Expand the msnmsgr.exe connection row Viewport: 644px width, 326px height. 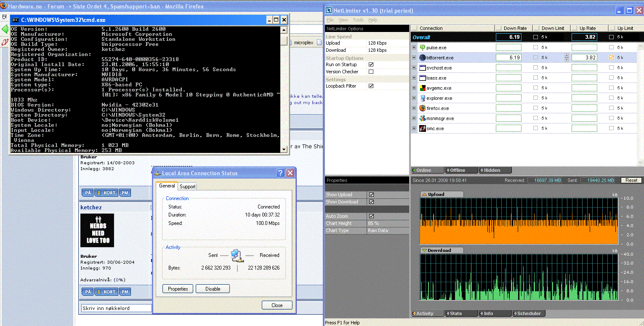(x=414, y=118)
